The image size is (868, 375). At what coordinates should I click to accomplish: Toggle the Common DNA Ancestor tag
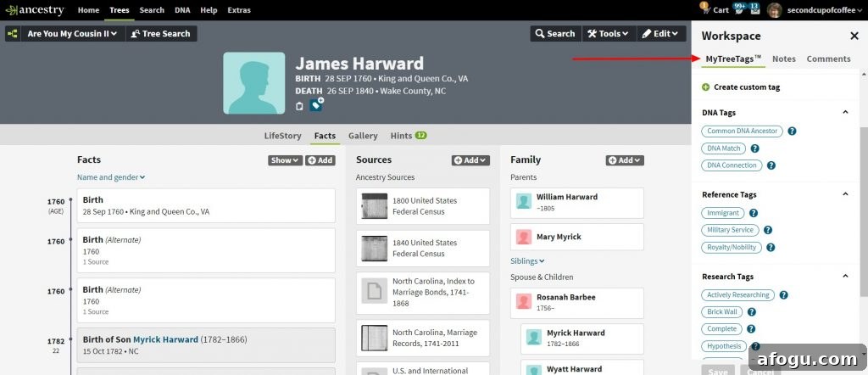coord(742,132)
